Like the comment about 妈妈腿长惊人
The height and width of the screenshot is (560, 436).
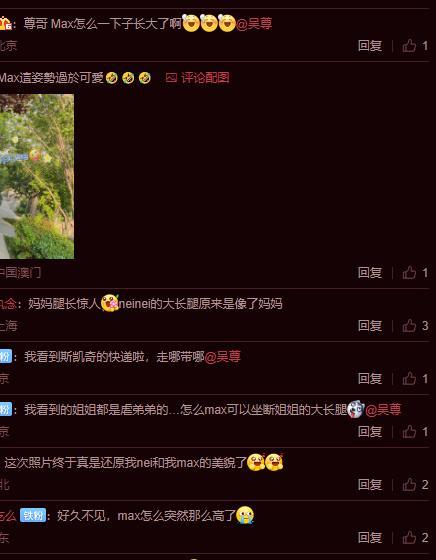point(409,326)
